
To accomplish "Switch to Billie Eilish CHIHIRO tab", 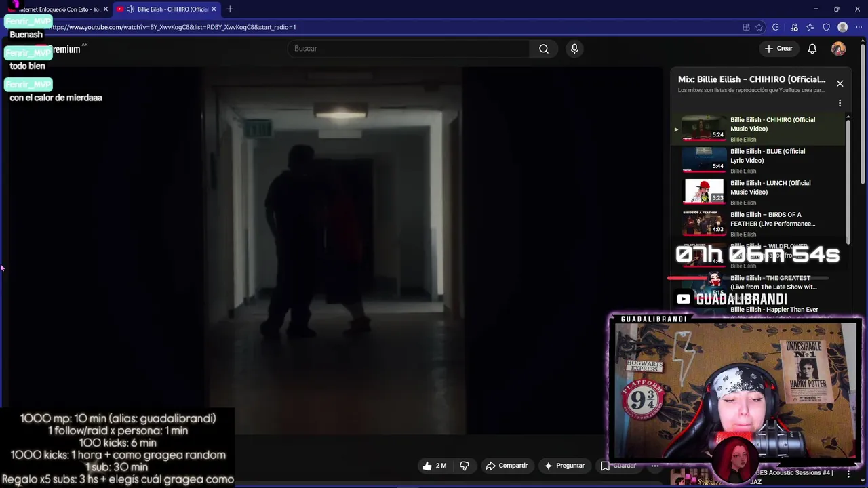I will [166, 9].
